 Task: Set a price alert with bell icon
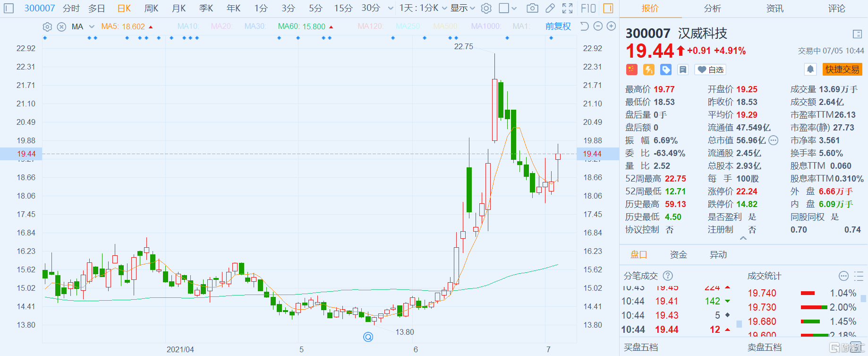(x=810, y=69)
